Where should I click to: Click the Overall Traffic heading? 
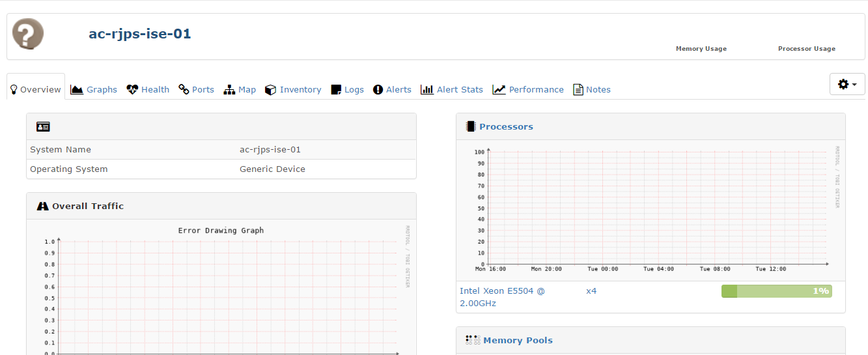88,206
